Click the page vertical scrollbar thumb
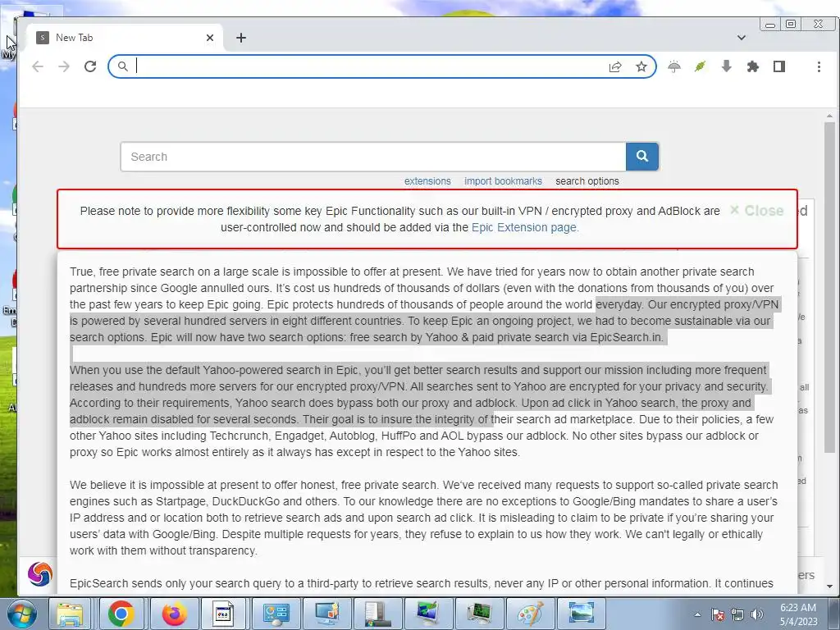Screen dimensions: 840x630 (829, 286)
